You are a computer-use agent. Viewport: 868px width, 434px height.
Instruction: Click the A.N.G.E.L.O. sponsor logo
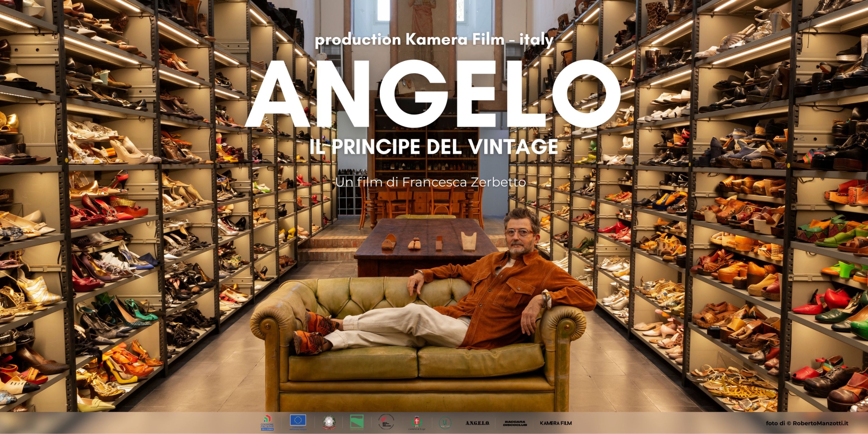click(477, 423)
